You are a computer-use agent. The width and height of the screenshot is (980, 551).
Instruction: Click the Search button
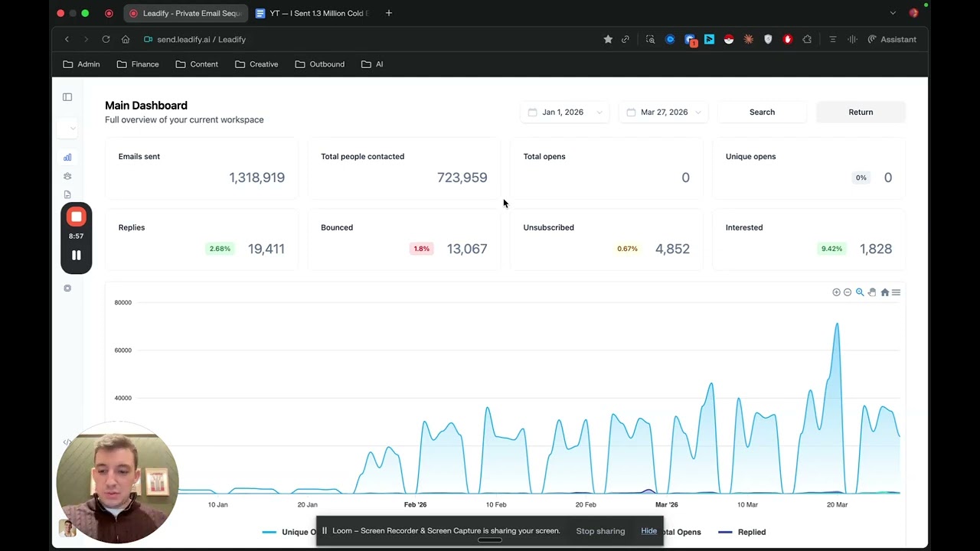click(762, 112)
